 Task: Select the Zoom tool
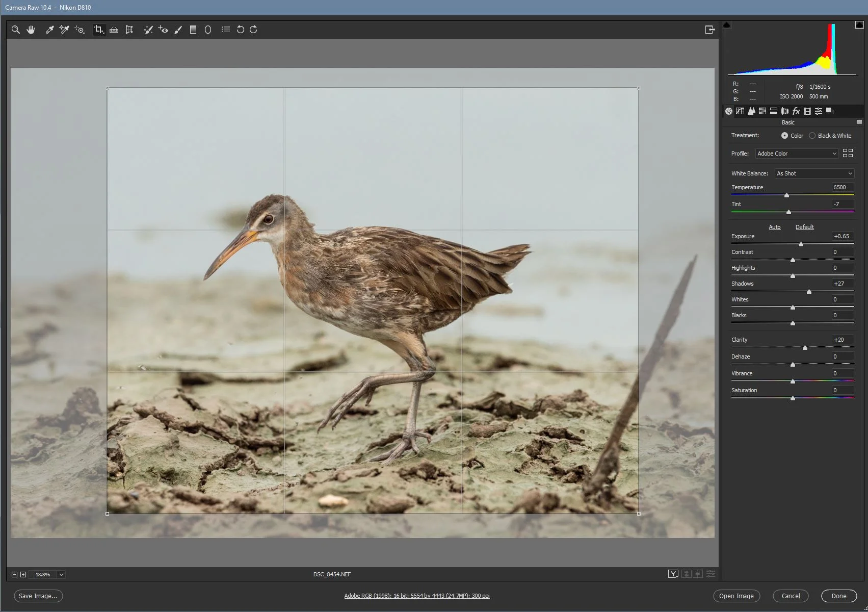coord(16,30)
